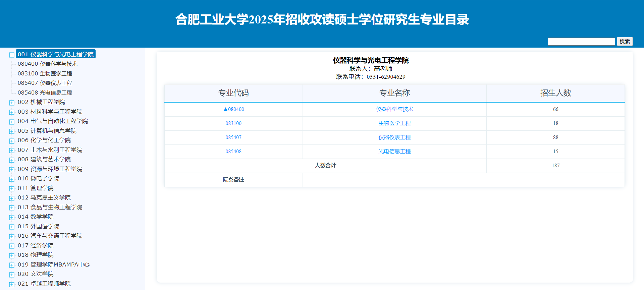Expand the 016 汽车与交通工程学院 node
Screen dimensions: 644x297
pos(12,236)
